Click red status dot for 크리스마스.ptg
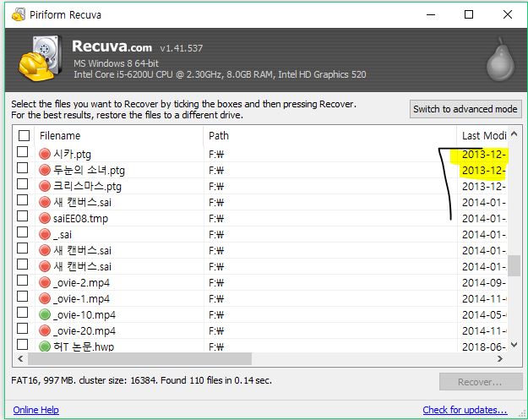 pyautogui.click(x=45, y=186)
